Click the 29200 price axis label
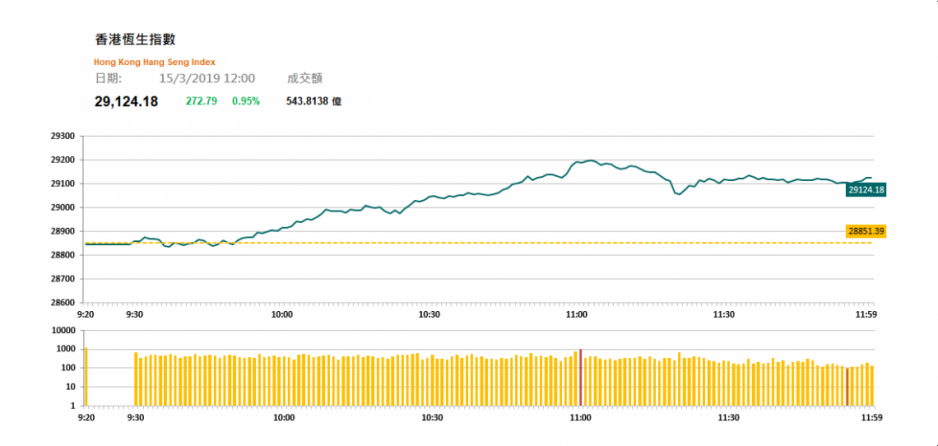Viewport: 938px width, 446px height. point(63,160)
